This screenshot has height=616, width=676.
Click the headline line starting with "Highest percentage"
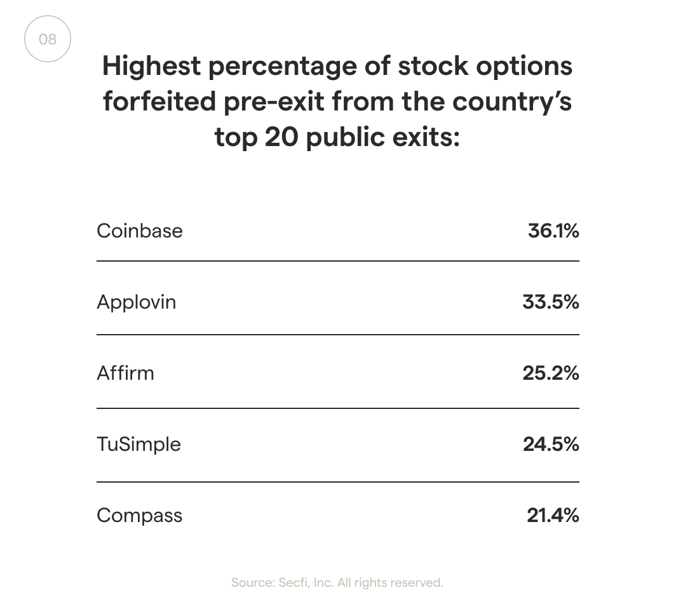point(337,66)
